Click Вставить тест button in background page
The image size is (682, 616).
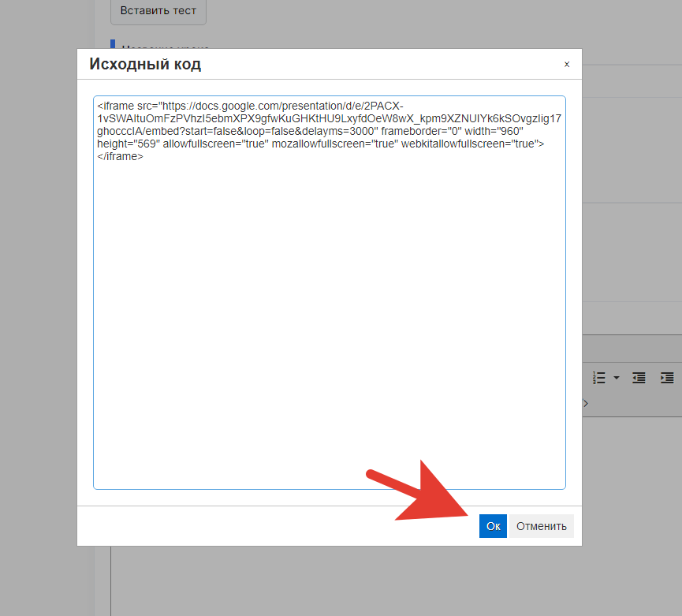pyautogui.click(x=158, y=11)
